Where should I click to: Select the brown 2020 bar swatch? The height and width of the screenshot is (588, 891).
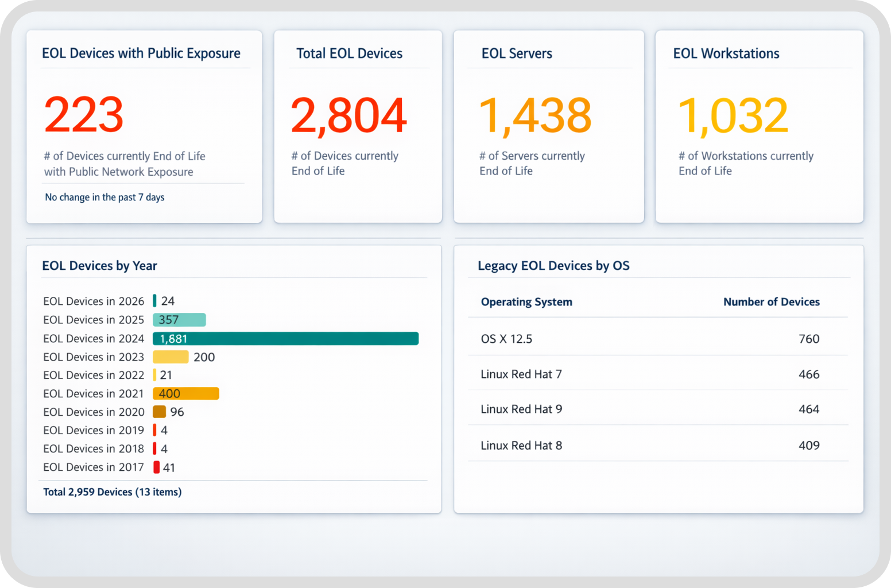(159, 412)
